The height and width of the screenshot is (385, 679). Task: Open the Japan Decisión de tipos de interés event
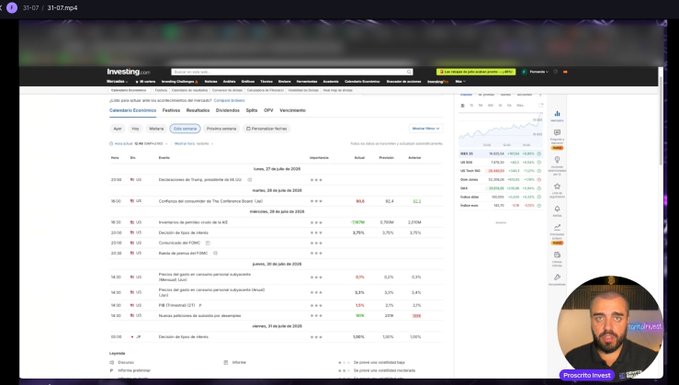[x=184, y=337]
